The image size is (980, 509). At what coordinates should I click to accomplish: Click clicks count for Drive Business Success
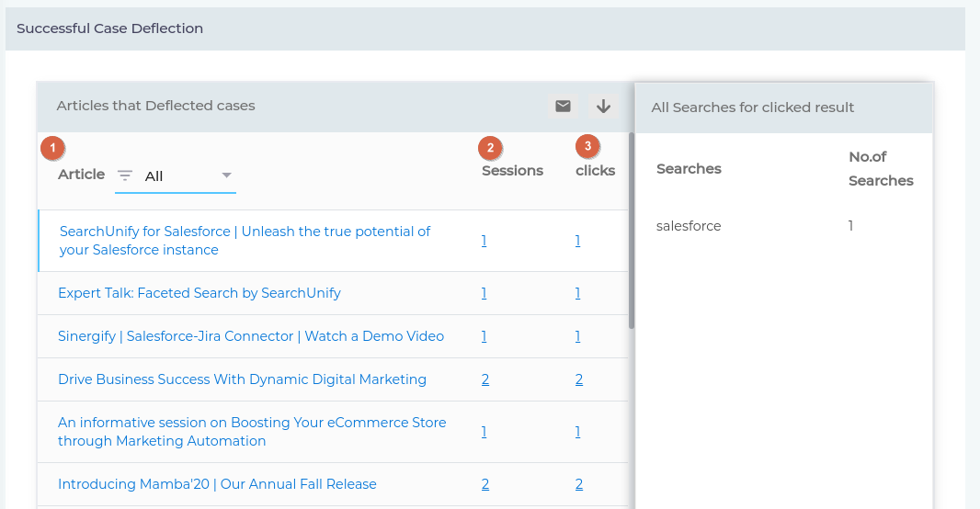click(x=579, y=379)
